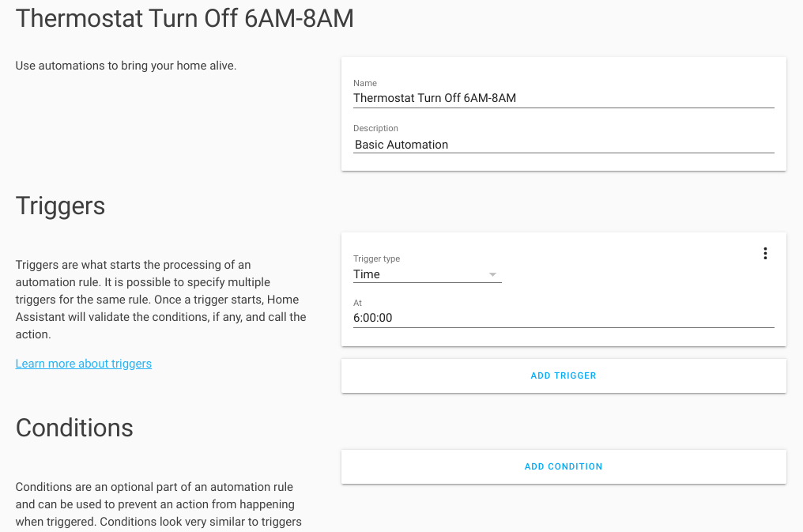803x532 pixels.
Task: Click the Trigger type label
Action: click(376, 258)
